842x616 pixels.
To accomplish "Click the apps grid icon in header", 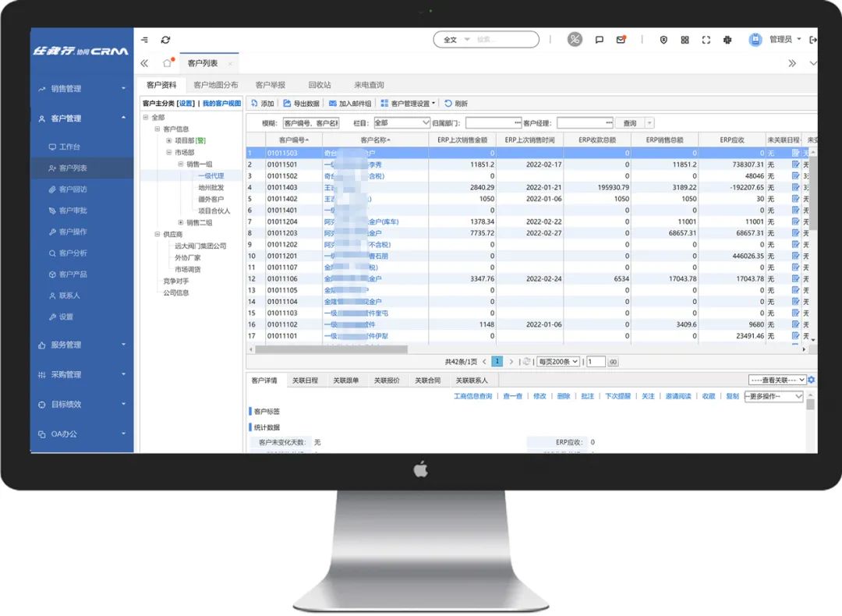I will [x=685, y=40].
